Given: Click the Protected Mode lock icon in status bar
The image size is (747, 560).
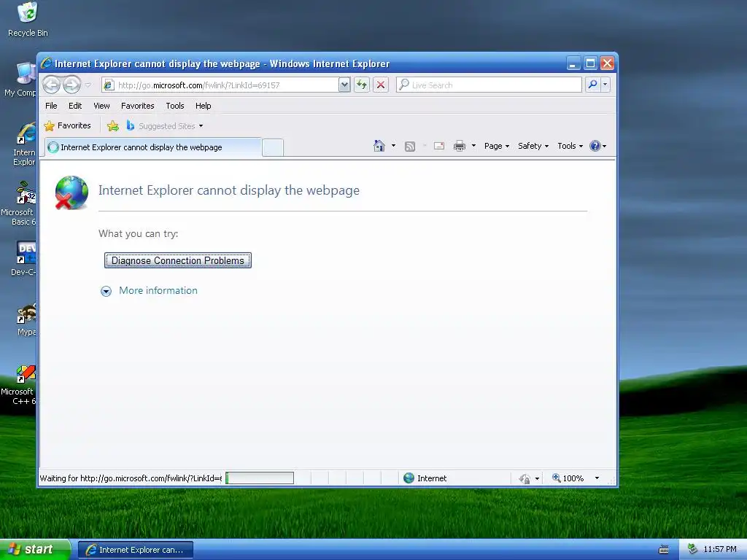Looking at the screenshot, I should click(525, 478).
